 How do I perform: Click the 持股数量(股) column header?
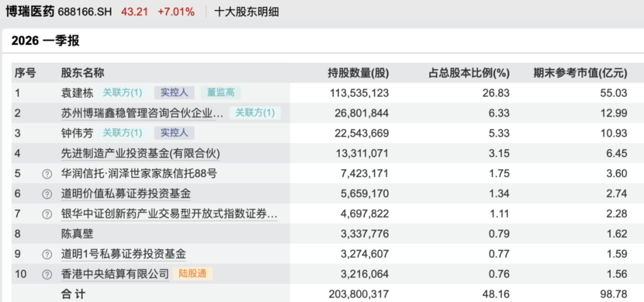click(358, 73)
